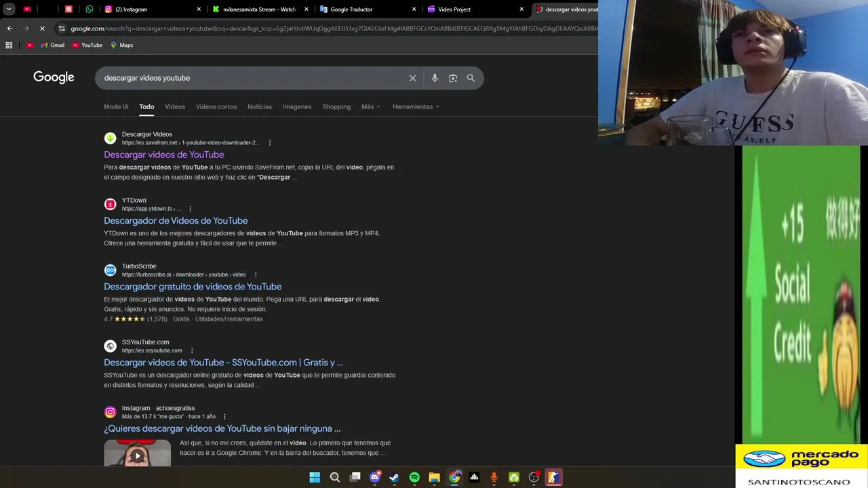Open more options for Instagram achoesgratiss result

[x=224, y=416]
